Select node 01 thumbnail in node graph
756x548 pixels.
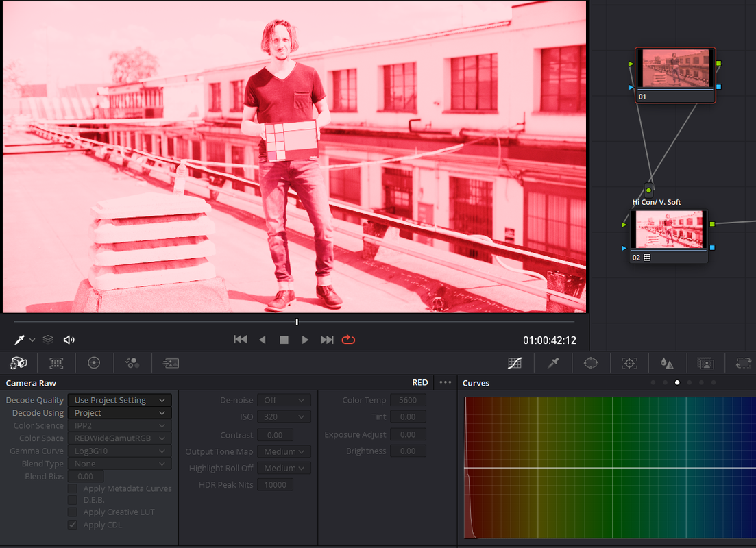675,69
